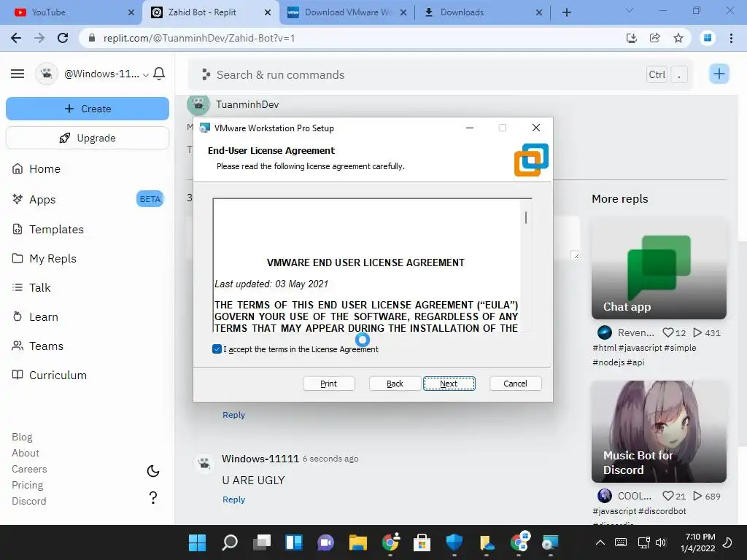
Task: Open the Blog link
Action: tap(22, 437)
